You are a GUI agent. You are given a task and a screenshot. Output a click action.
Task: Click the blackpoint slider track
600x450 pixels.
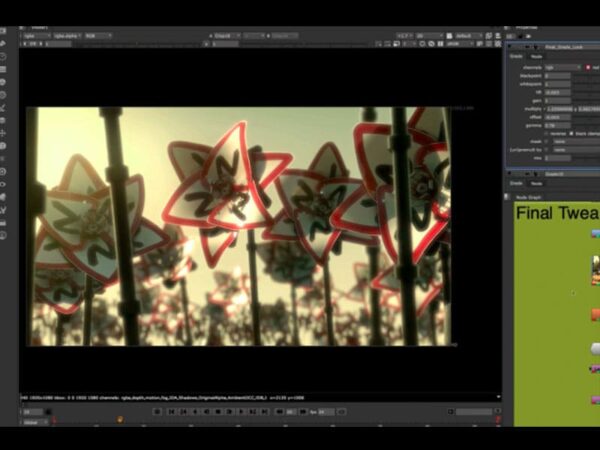tap(586, 76)
